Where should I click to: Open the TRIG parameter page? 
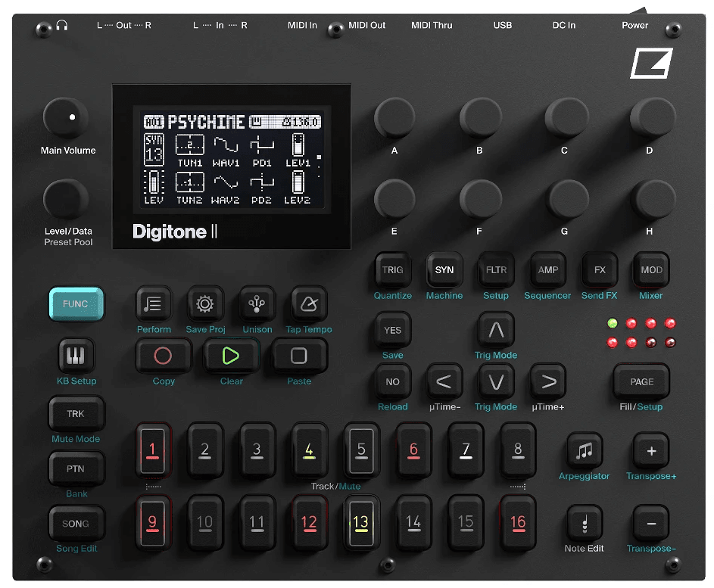point(392,270)
